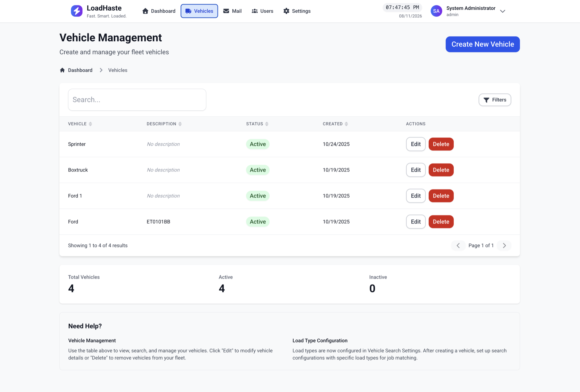Click the 08/11/2026 date display

point(410,16)
